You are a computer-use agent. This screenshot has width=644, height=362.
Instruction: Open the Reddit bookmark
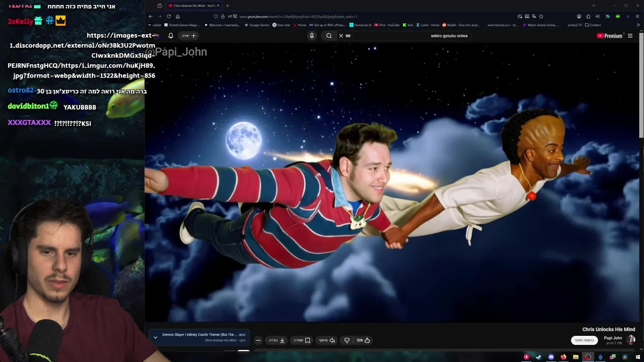click(461, 25)
